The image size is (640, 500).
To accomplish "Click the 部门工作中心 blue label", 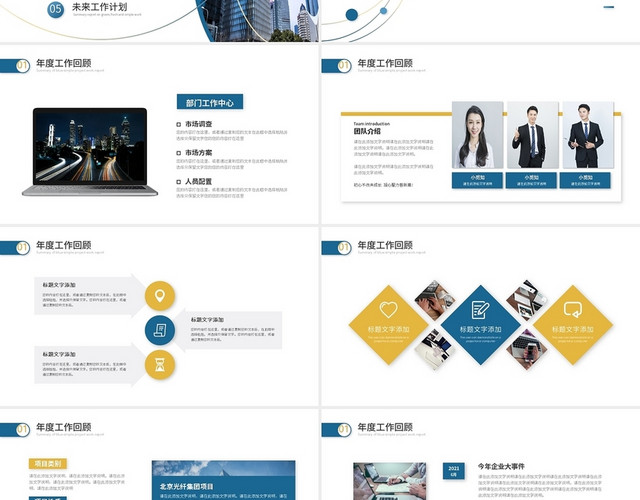I will pyautogui.click(x=210, y=102).
